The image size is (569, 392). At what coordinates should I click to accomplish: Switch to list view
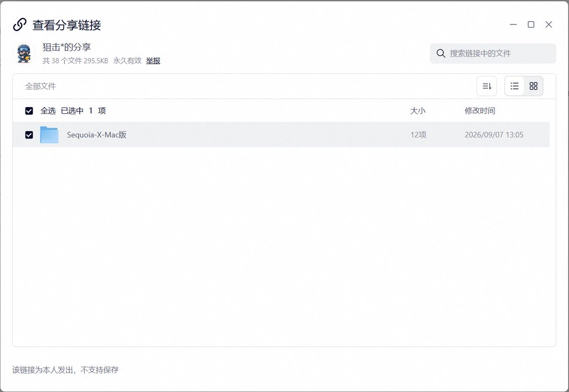coord(514,86)
